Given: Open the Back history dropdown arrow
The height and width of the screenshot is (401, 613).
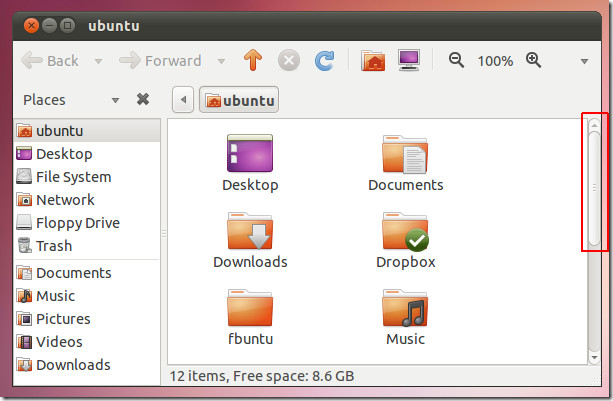Looking at the screenshot, I should coord(98,62).
